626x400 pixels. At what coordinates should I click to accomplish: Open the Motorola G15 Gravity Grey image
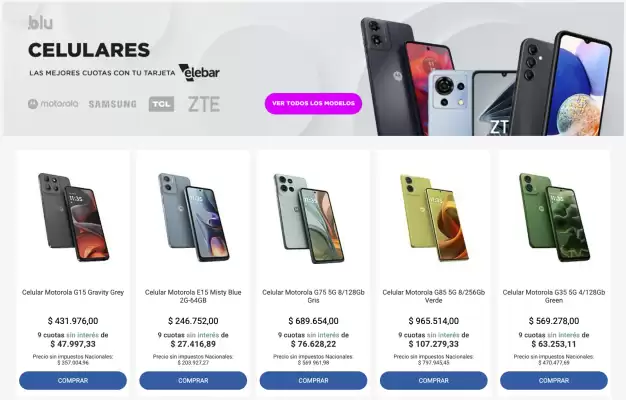click(x=73, y=218)
